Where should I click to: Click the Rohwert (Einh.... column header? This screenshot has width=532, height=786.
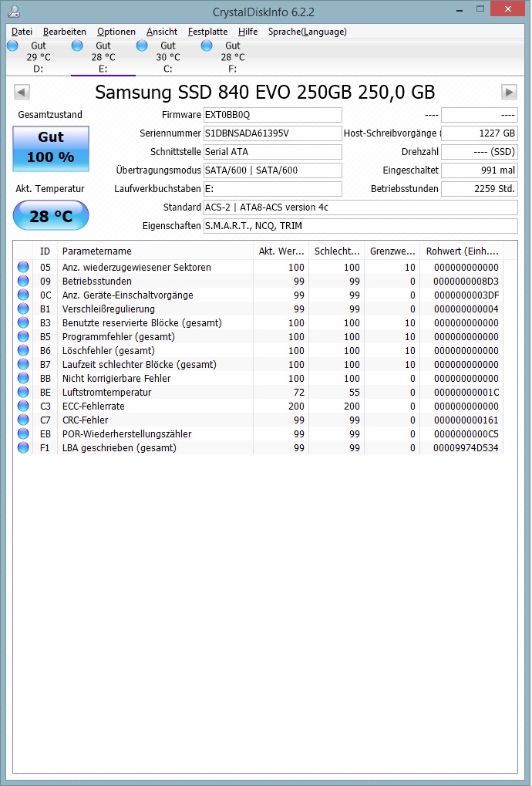coord(462,251)
